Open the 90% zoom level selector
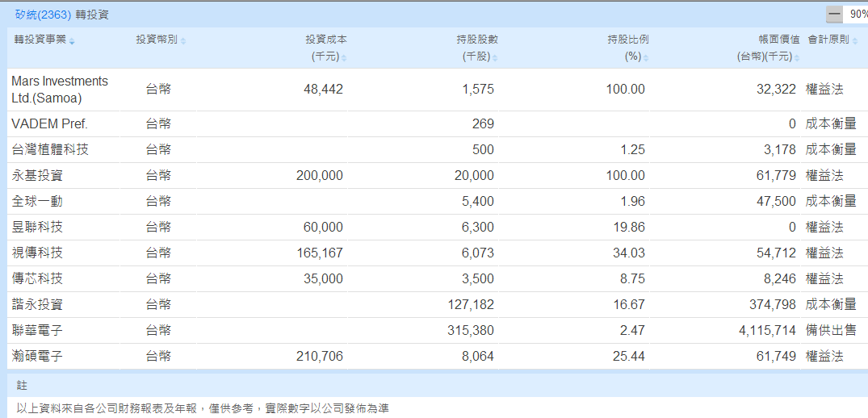The image size is (868, 418). [858, 15]
